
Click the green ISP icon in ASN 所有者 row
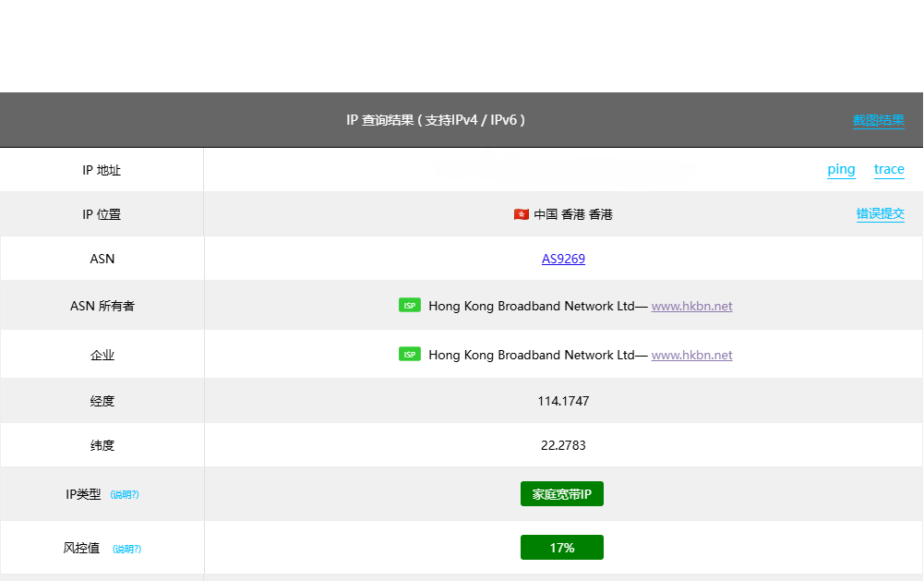[409, 306]
